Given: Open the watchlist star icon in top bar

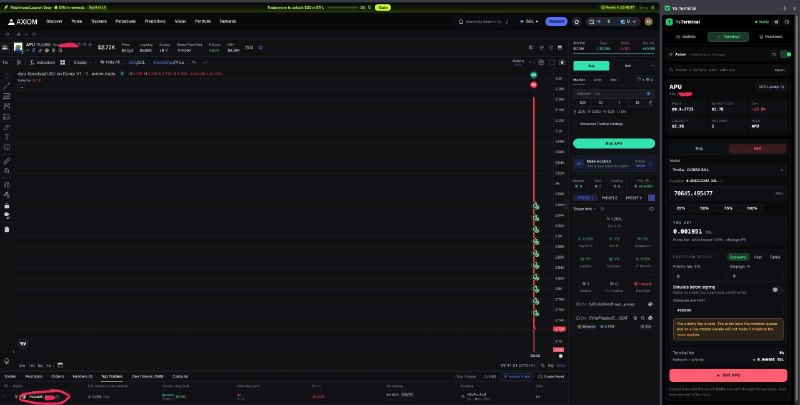Looking at the screenshot, I should coord(577,21).
